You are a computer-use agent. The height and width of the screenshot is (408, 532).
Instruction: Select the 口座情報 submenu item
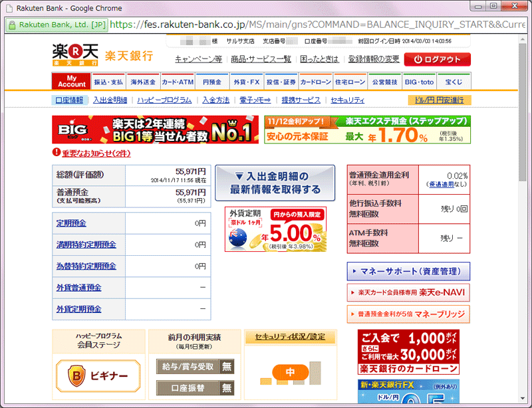pos(69,100)
